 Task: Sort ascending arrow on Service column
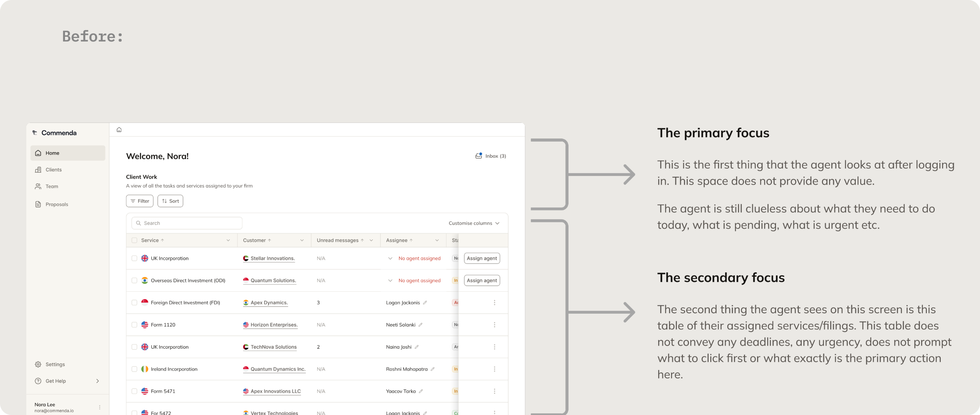(x=163, y=240)
